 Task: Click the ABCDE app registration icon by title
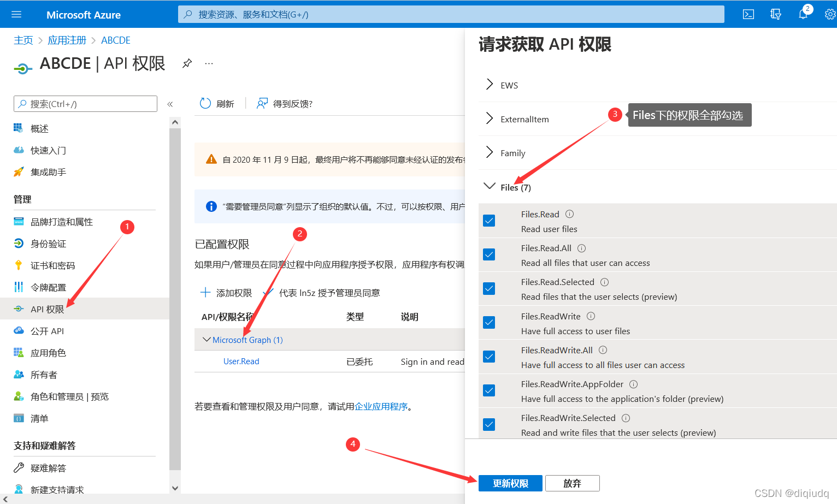23,68
